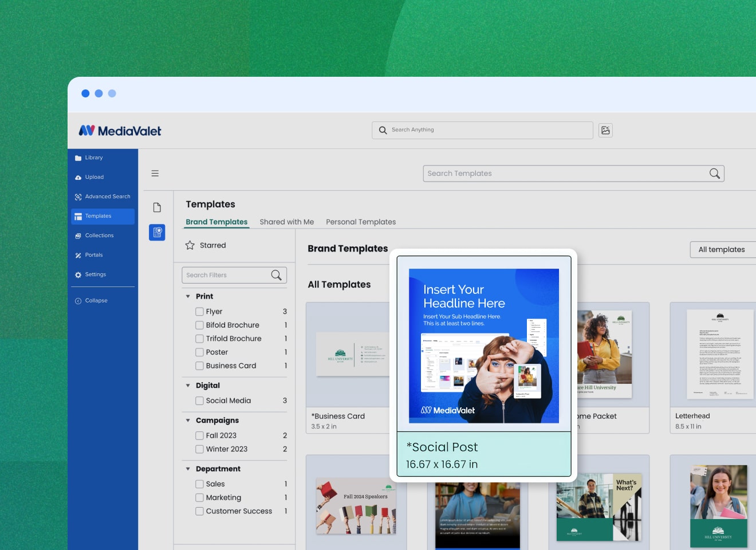Click the magnifier in Search Templates field
The image size is (756, 550).
(714, 174)
